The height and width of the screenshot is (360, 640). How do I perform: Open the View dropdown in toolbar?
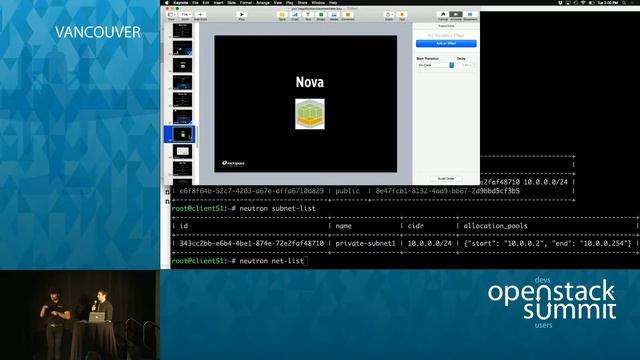pos(171,15)
